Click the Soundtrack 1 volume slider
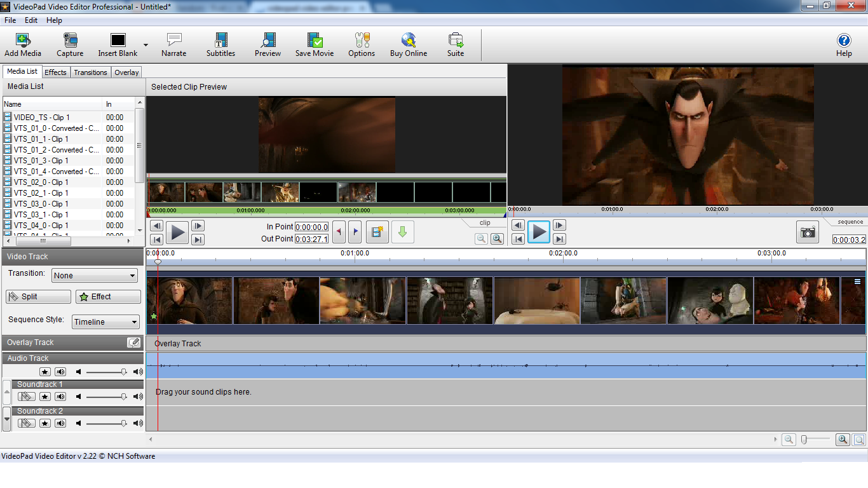The image size is (868, 488). (105, 396)
